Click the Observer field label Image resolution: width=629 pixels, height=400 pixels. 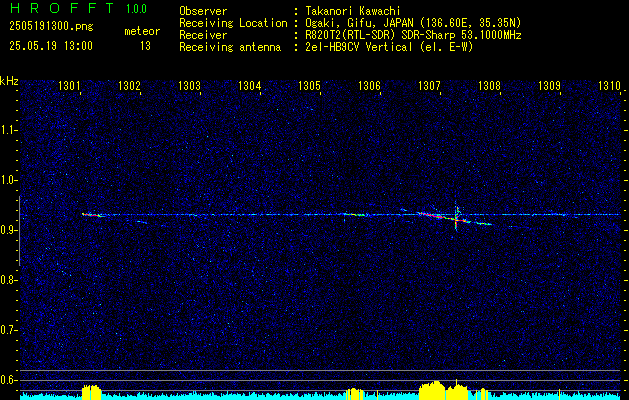tap(203, 11)
